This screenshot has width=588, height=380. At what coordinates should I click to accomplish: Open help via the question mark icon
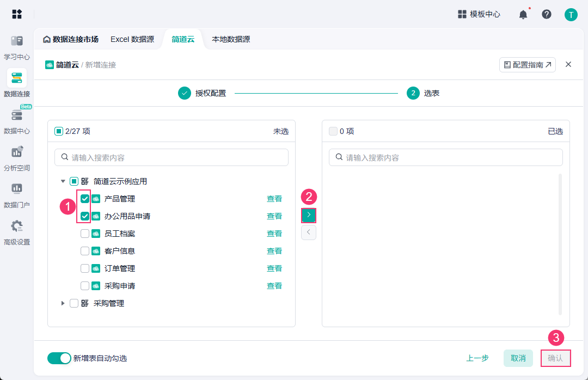tap(547, 14)
